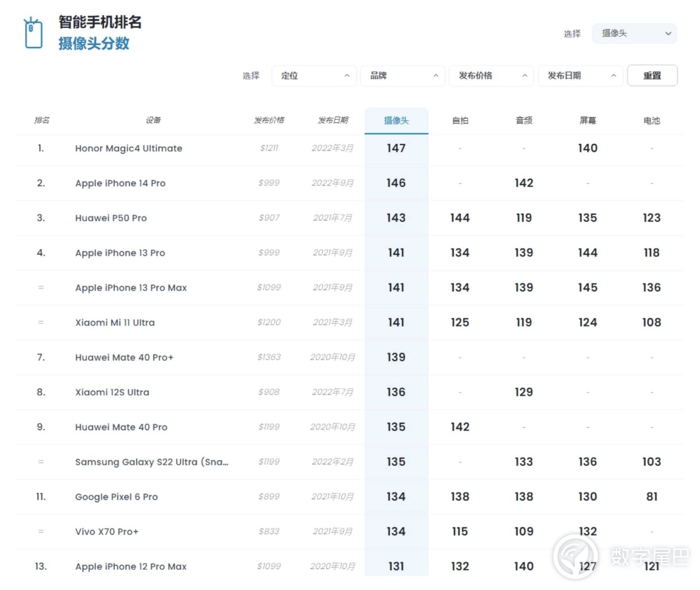Click the smartphone ranking icon

point(33,33)
